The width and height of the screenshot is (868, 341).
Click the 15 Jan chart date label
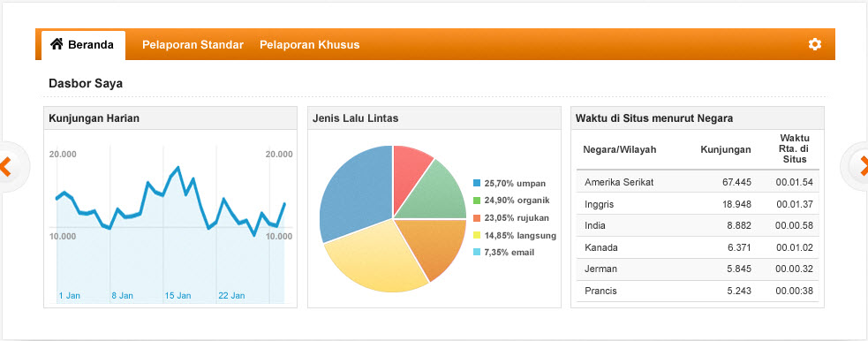pos(177,296)
